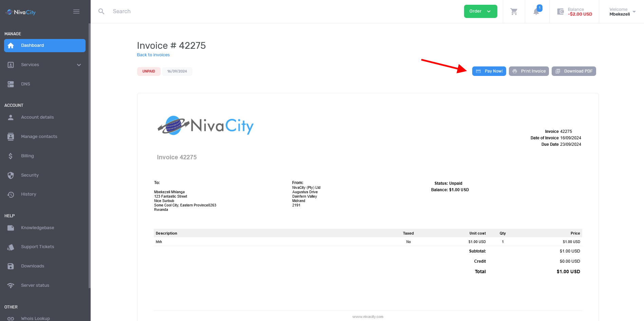Open the Downloads page
This screenshot has height=321, width=644.
point(45,266)
